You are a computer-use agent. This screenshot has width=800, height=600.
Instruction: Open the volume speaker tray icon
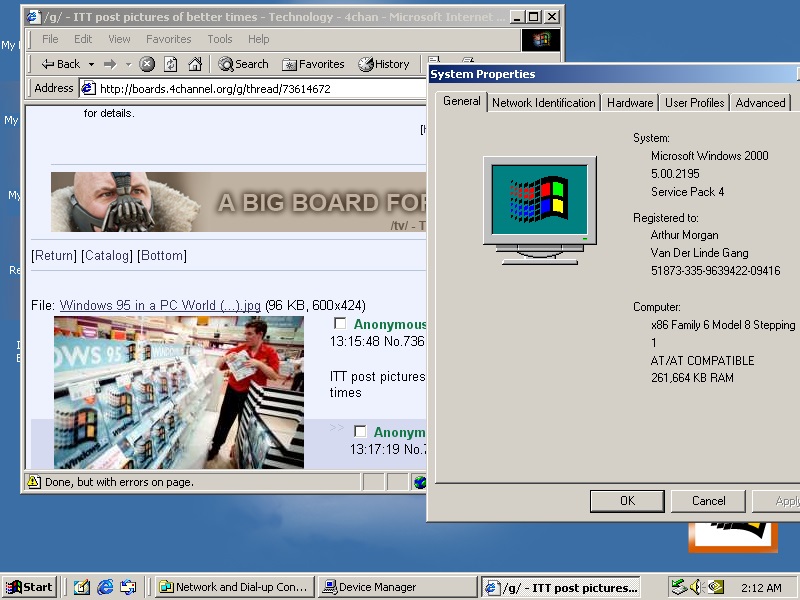696,587
